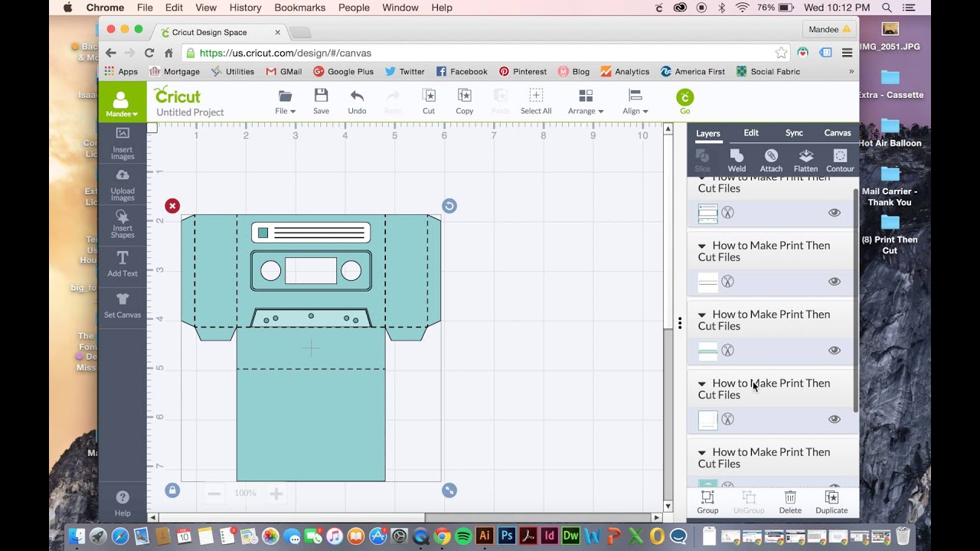Open the File dropdown menu
Image resolution: width=980 pixels, height=551 pixels.
[285, 101]
